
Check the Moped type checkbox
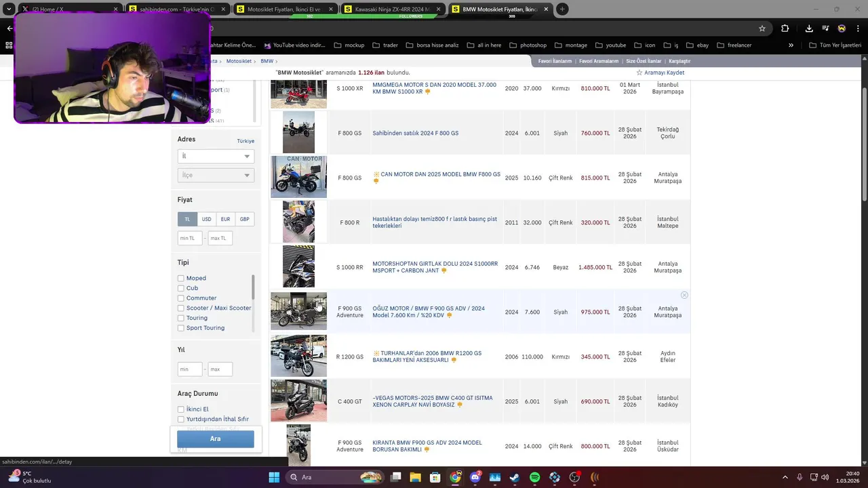[x=181, y=279]
